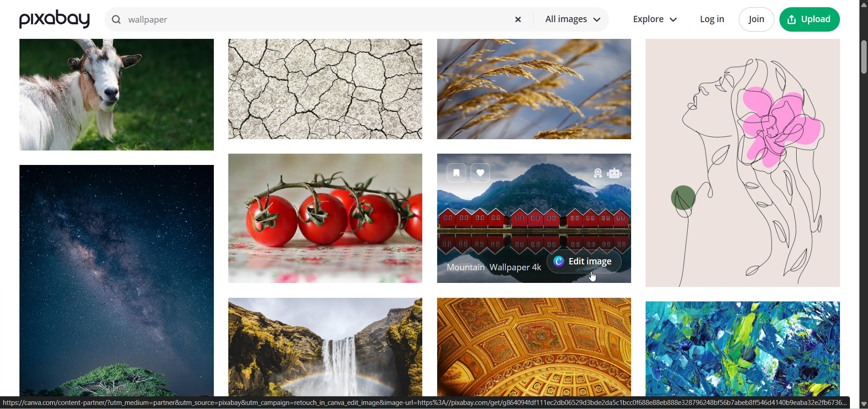The height and width of the screenshot is (409, 868).
Task: Bookmark the mountain wallpaper image
Action: tap(456, 173)
